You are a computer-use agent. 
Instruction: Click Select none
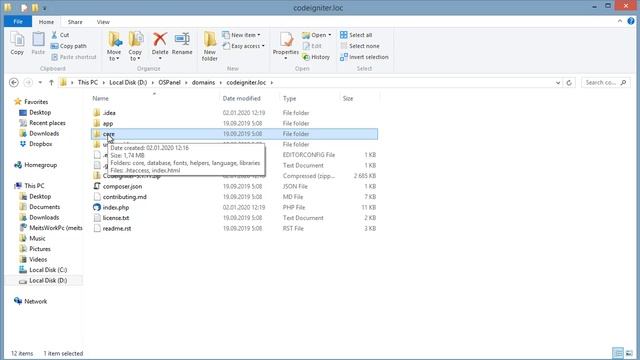360,46
